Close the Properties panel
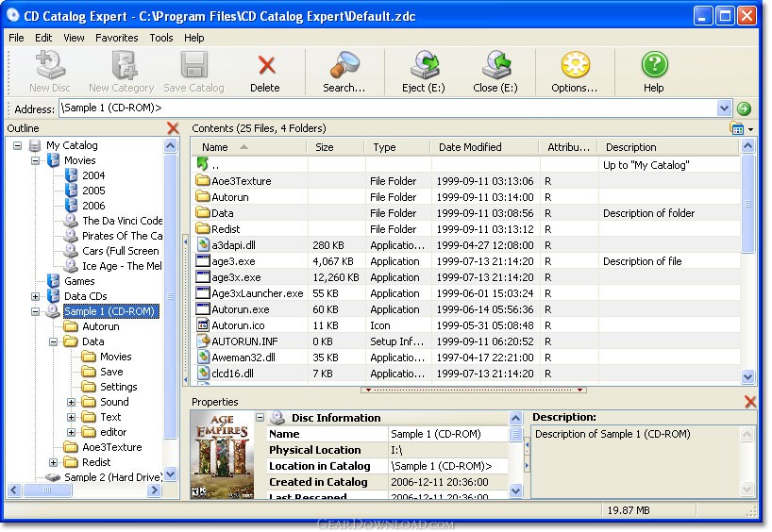Screen dimensions: 772x532 tap(750, 402)
